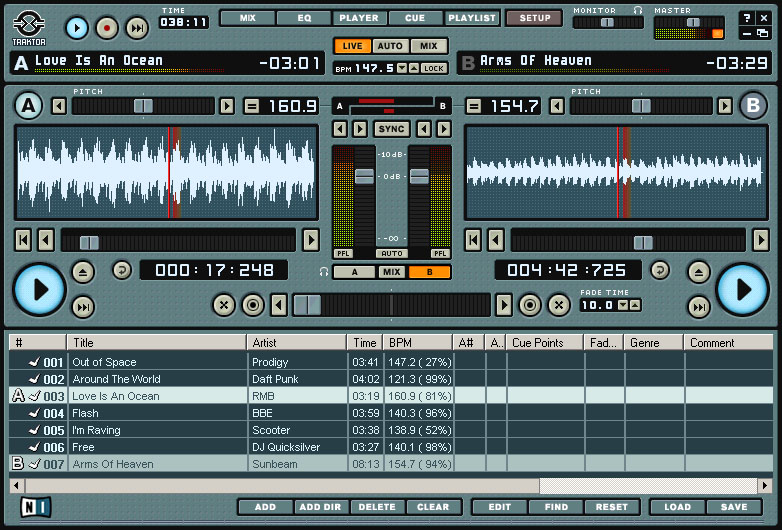Click the DELETE button
Image resolution: width=782 pixels, height=530 pixels.
coord(377,507)
